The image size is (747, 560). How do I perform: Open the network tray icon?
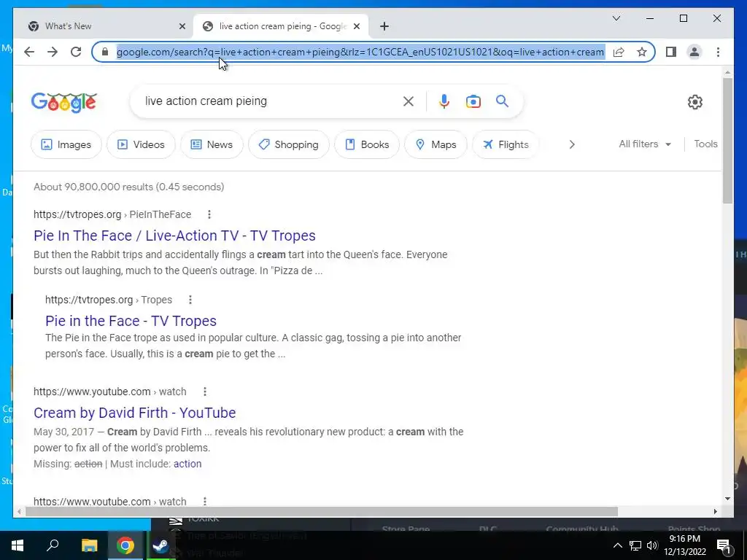pyautogui.click(x=635, y=545)
